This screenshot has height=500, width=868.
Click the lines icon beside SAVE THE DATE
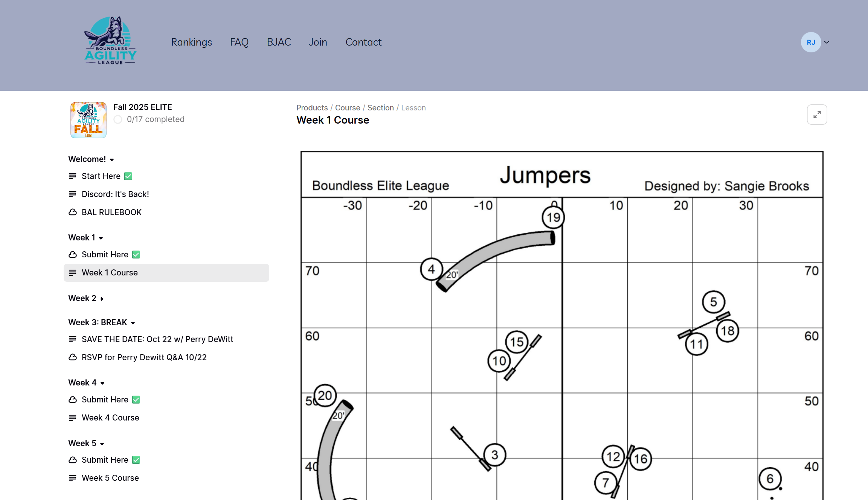click(x=73, y=339)
